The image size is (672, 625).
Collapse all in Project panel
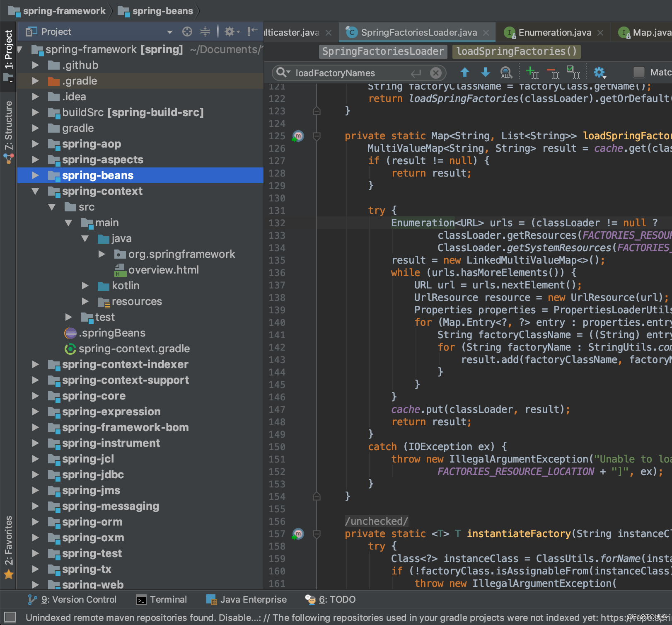click(x=205, y=31)
